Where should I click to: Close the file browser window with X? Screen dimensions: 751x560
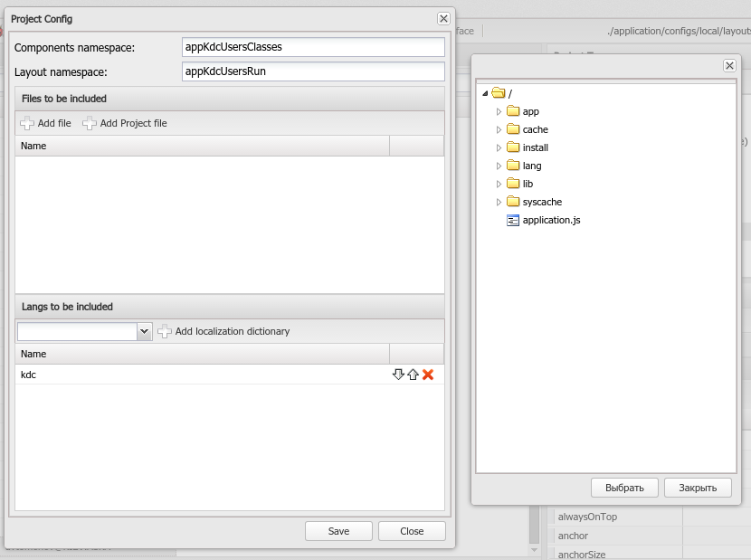pyautogui.click(x=729, y=66)
